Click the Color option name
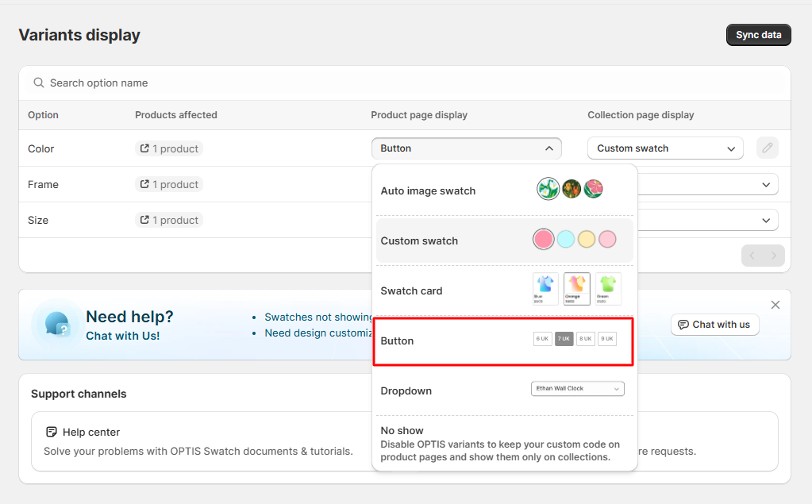 pyautogui.click(x=41, y=148)
